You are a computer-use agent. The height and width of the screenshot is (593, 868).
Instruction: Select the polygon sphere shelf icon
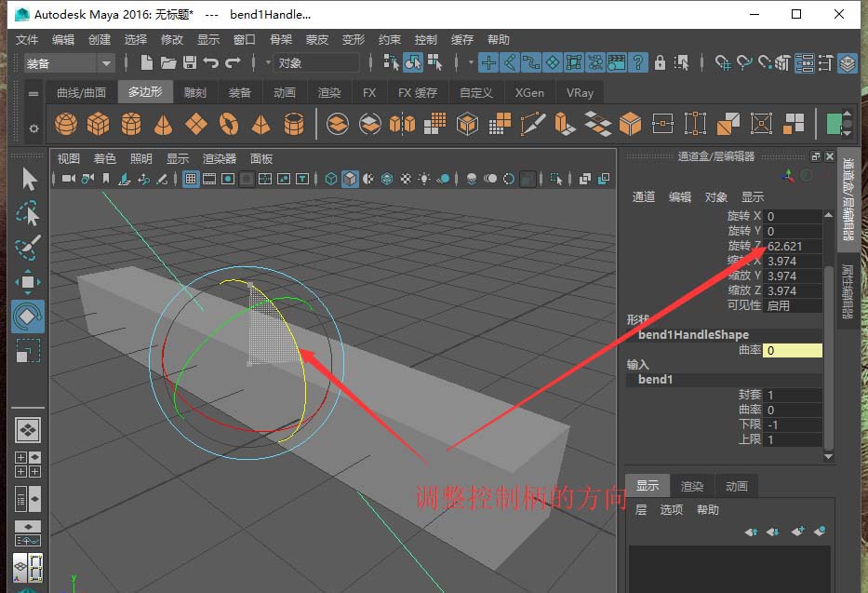(x=66, y=123)
